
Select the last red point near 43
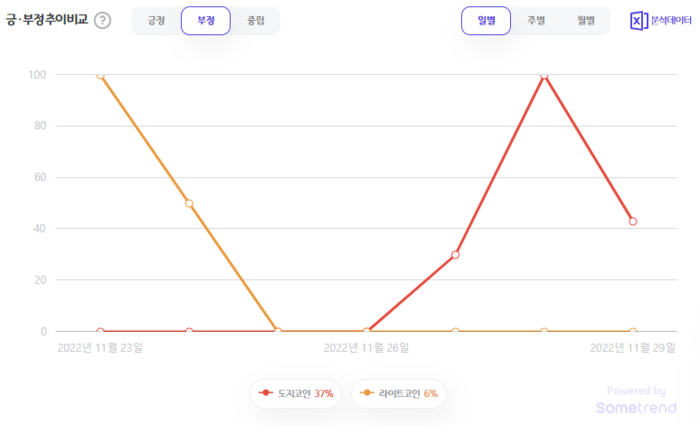(x=633, y=221)
